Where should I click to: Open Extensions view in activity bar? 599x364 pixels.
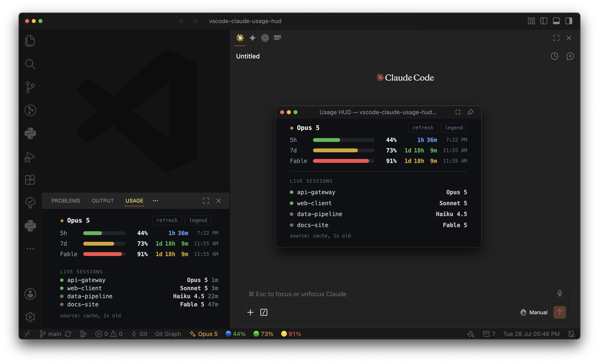30,180
